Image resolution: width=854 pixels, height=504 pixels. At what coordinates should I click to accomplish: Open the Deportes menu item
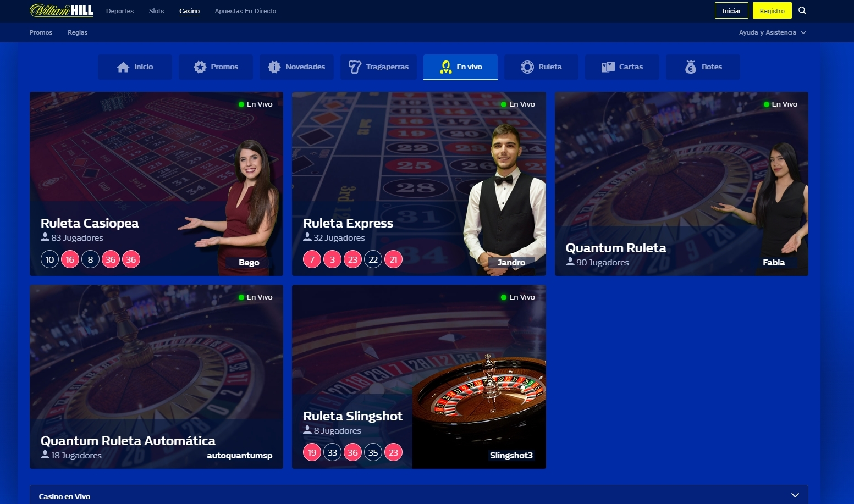pyautogui.click(x=120, y=11)
